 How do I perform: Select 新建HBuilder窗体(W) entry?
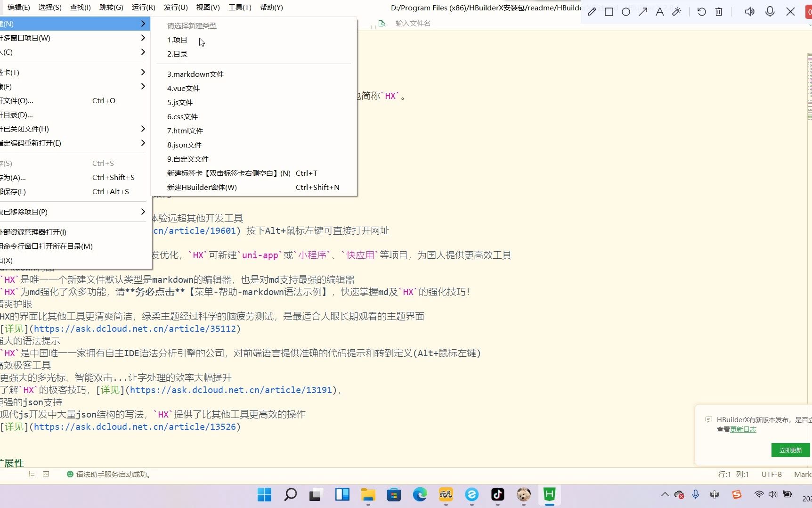[253, 188]
